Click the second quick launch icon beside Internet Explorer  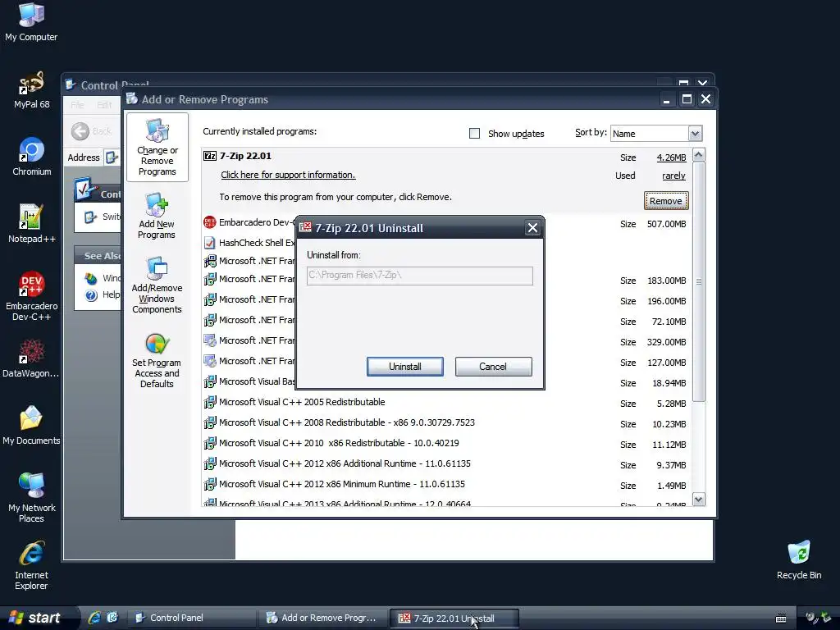(x=112, y=618)
